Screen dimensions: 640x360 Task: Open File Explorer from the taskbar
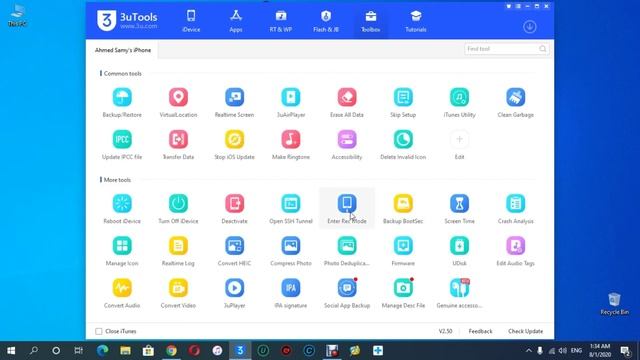tap(125, 351)
